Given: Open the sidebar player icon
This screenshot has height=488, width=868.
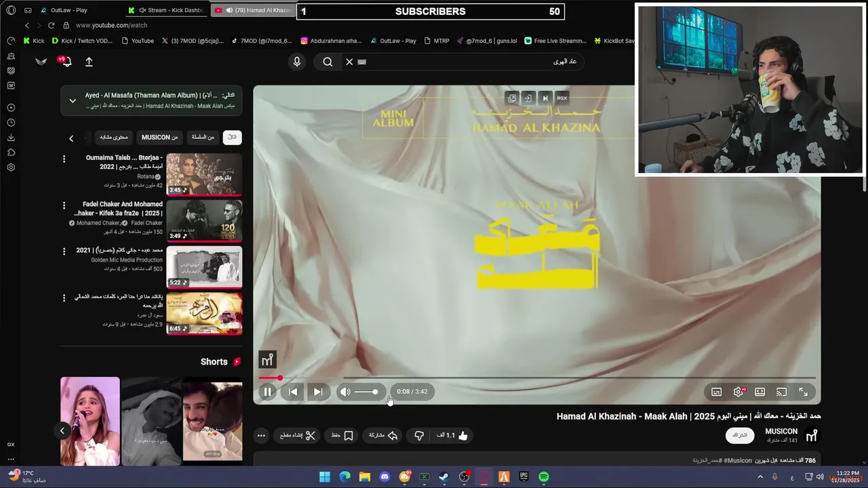Looking at the screenshot, I should pos(11,108).
